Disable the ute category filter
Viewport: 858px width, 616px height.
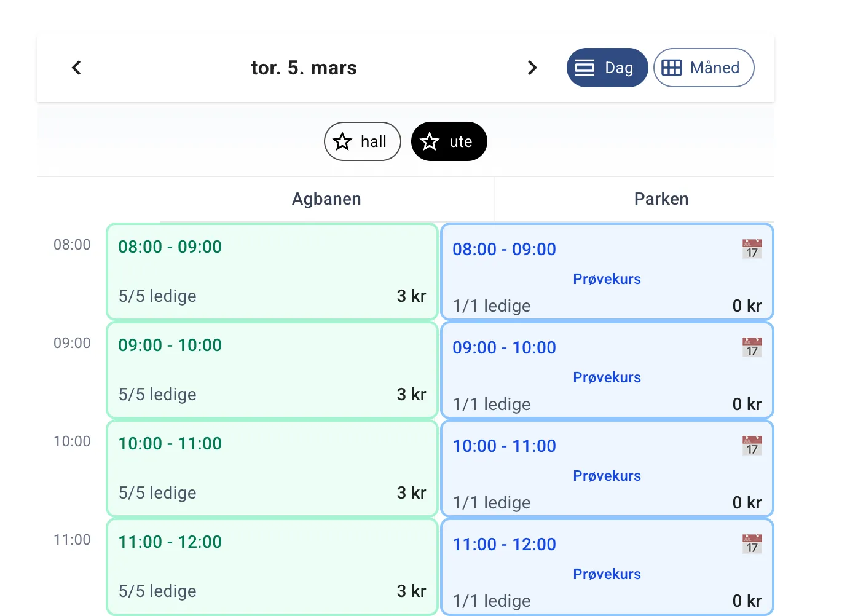pos(449,141)
